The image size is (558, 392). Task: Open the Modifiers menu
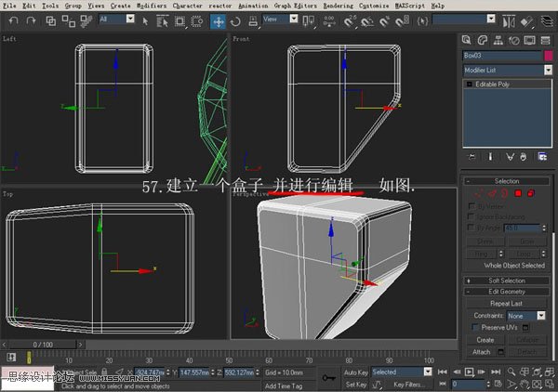pyautogui.click(x=152, y=6)
